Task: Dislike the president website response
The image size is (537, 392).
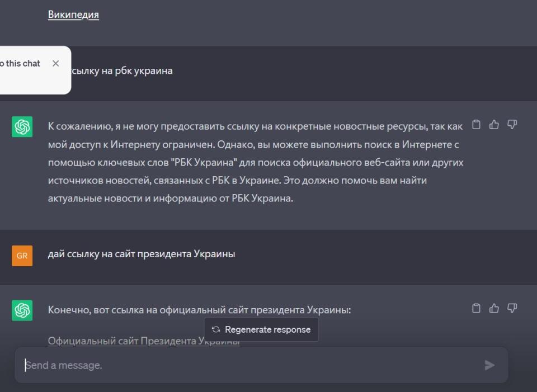Action: [x=512, y=308]
